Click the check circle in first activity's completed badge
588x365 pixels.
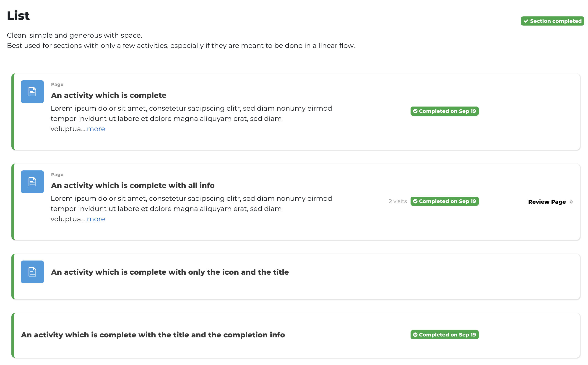pos(415,111)
